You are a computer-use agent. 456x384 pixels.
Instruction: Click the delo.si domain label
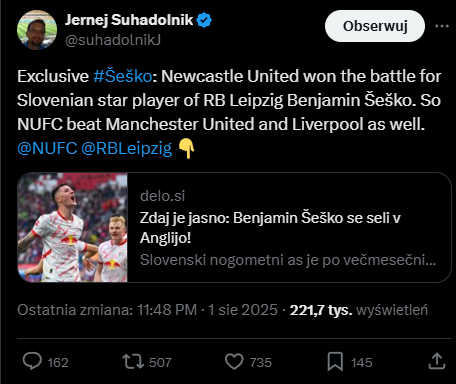pos(162,196)
